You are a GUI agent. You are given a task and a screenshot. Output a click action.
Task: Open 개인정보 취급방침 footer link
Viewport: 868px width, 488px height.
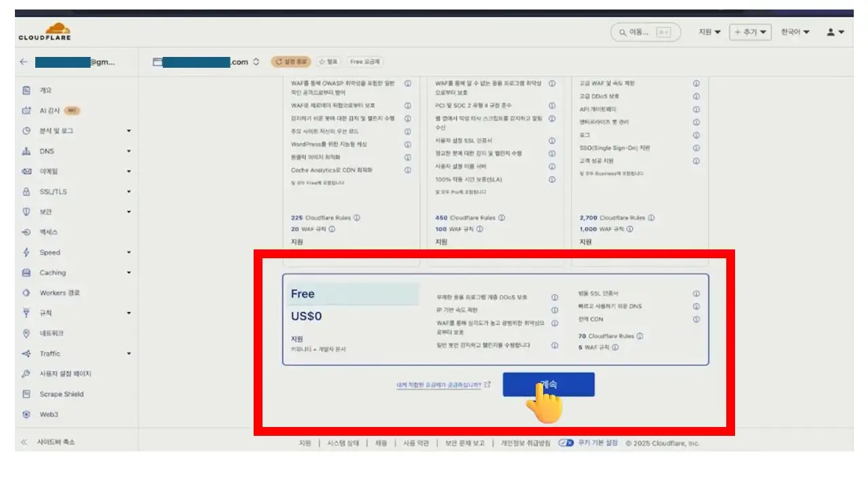coord(526,443)
